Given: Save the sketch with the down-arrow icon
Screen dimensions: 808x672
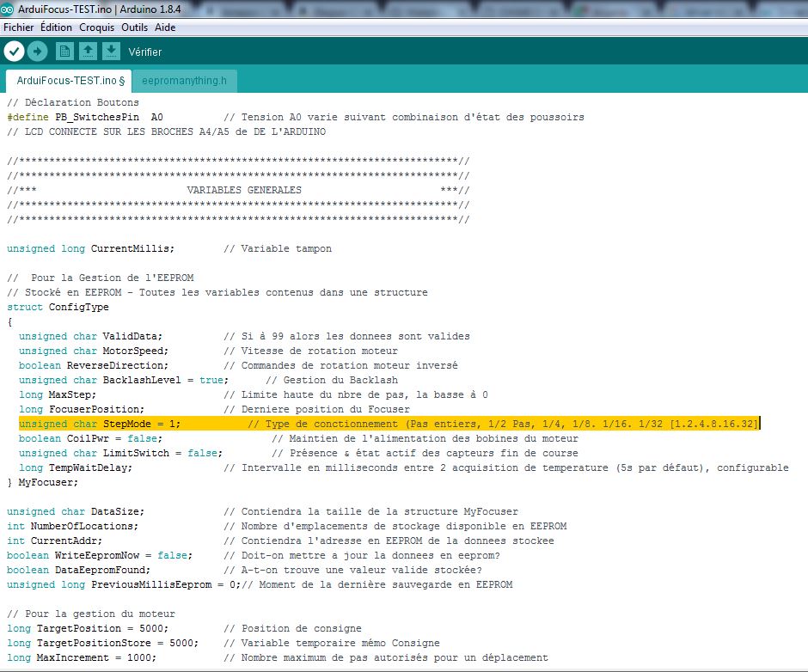Looking at the screenshot, I should point(111,51).
